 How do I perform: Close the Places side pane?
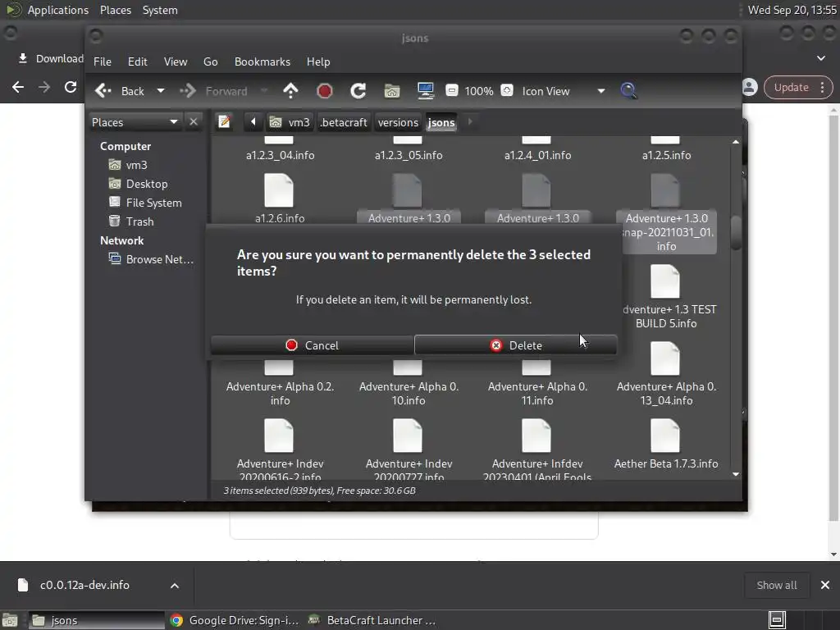tap(194, 122)
